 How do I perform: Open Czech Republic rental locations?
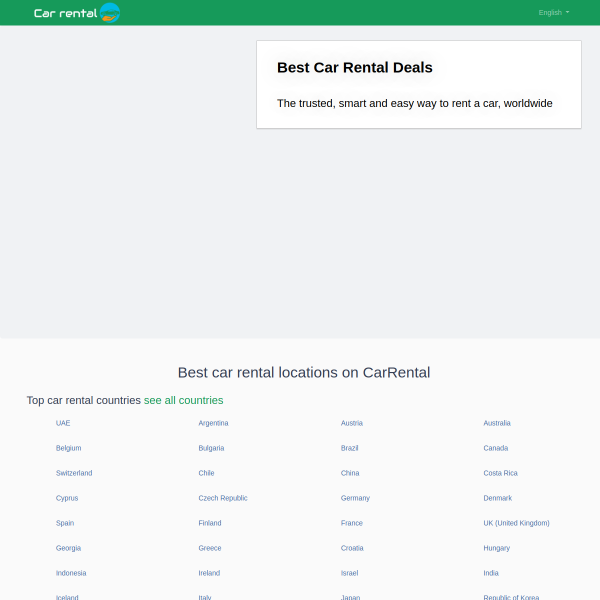pyautogui.click(x=223, y=498)
